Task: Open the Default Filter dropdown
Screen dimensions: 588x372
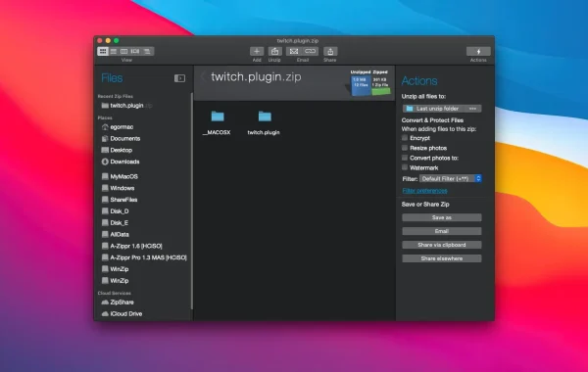Action: (451, 179)
